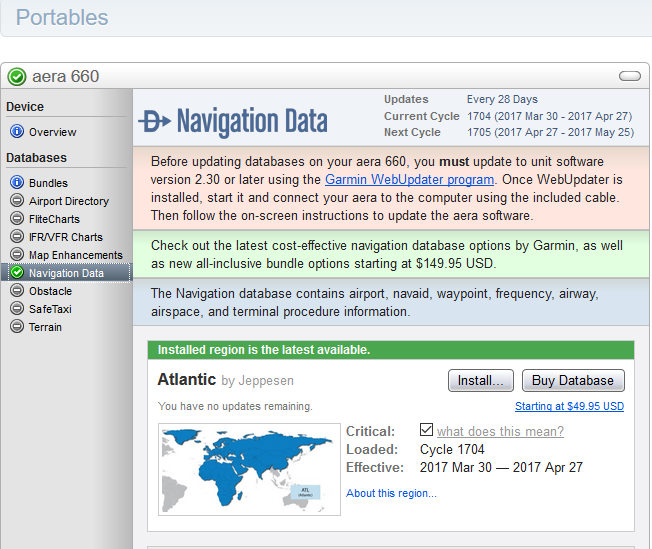Click the IFR/VFR Charts status icon
This screenshot has height=549, width=652.
tap(17, 236)
